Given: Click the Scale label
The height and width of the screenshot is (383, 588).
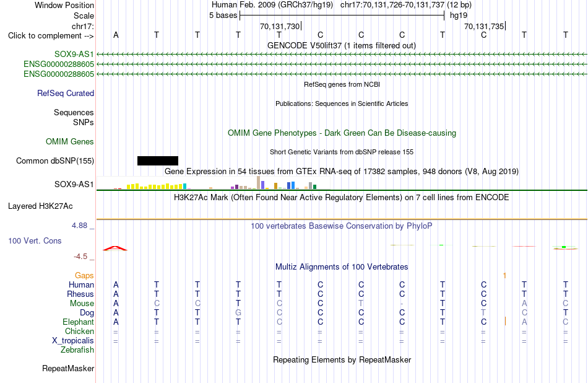Looking at the screenshot, I should [84, 15].
